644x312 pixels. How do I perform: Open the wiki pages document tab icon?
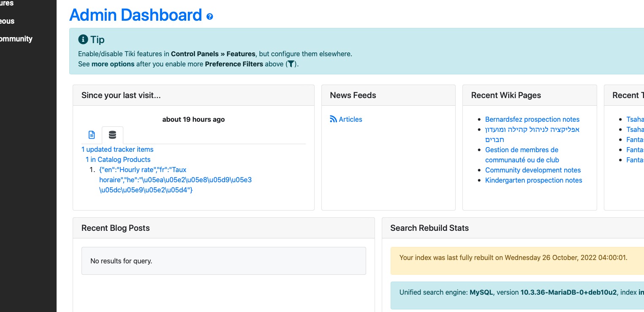tap(92, 135)
